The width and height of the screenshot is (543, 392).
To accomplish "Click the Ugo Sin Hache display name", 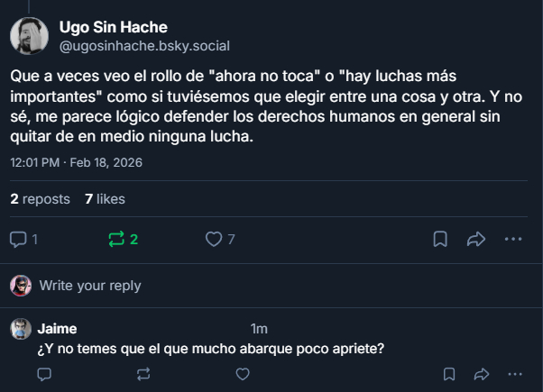I will pyautogui.click(x=113, y=27).
